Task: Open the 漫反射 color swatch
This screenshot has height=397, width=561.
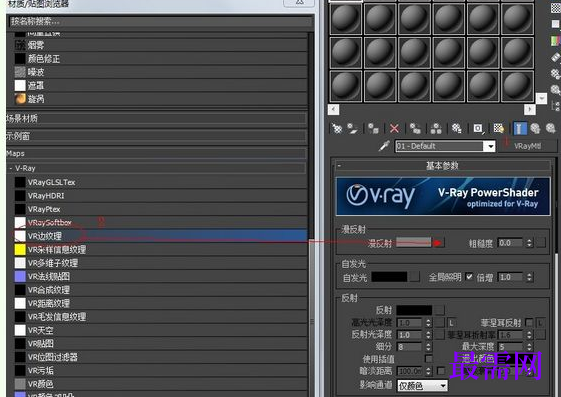Action: [414, 243]
